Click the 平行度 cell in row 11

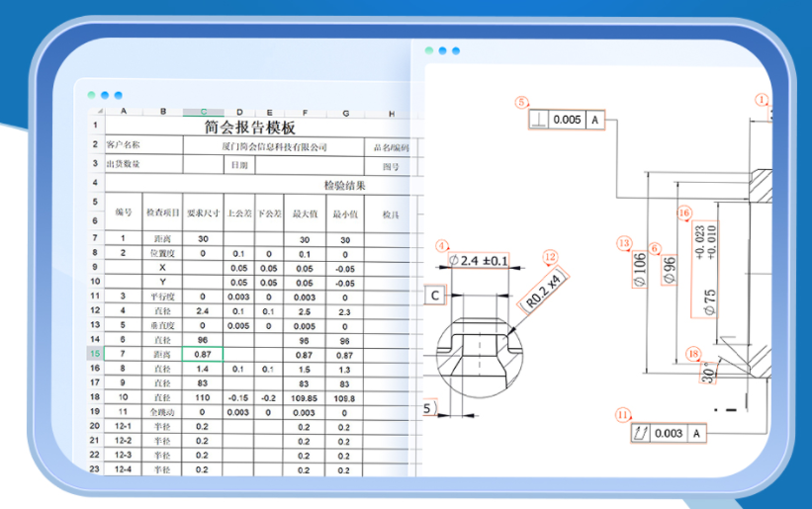[x=162, y=297]
